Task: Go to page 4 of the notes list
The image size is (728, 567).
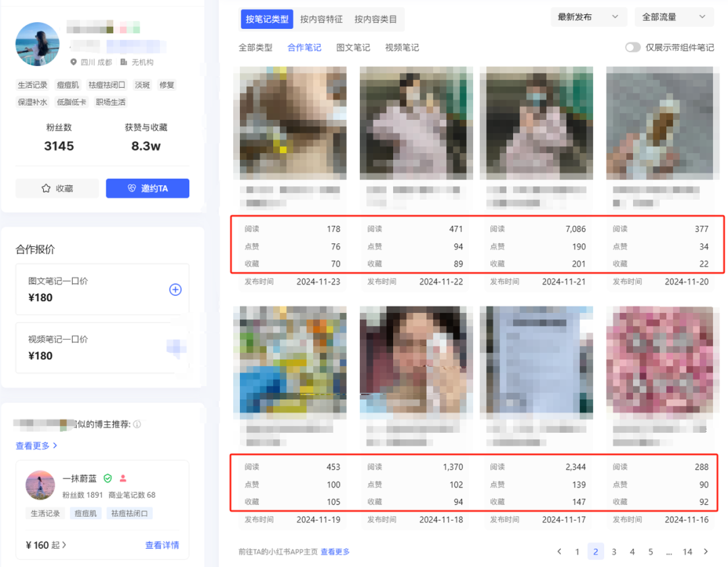Action: [x=632, y=551]
